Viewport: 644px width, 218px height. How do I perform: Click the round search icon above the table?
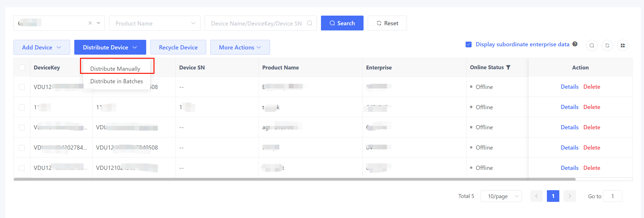coord(592,46)
